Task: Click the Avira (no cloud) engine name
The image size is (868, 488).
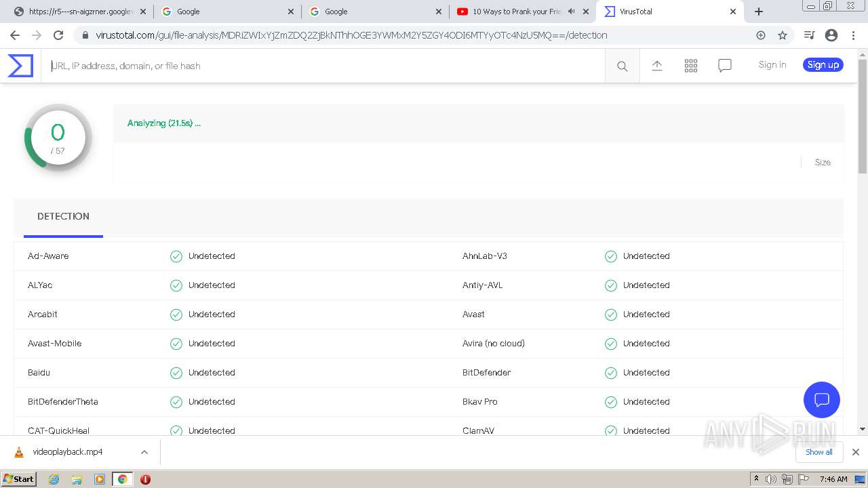Action: tap(494, 344)
